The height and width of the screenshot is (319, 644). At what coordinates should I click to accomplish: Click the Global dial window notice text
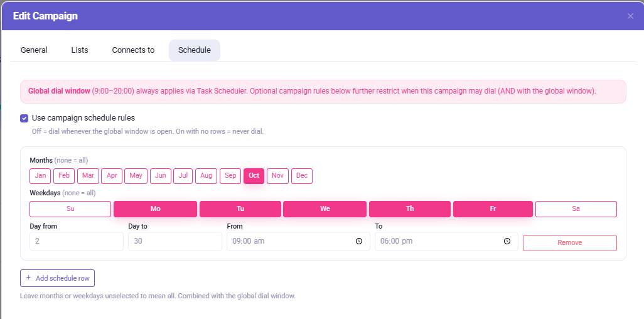[x=312, y=91]
